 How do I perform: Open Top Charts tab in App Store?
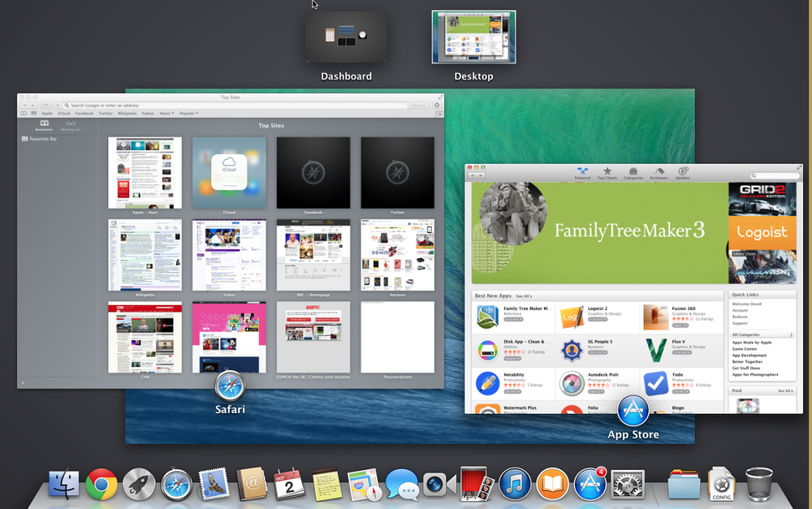click(607, 174)
